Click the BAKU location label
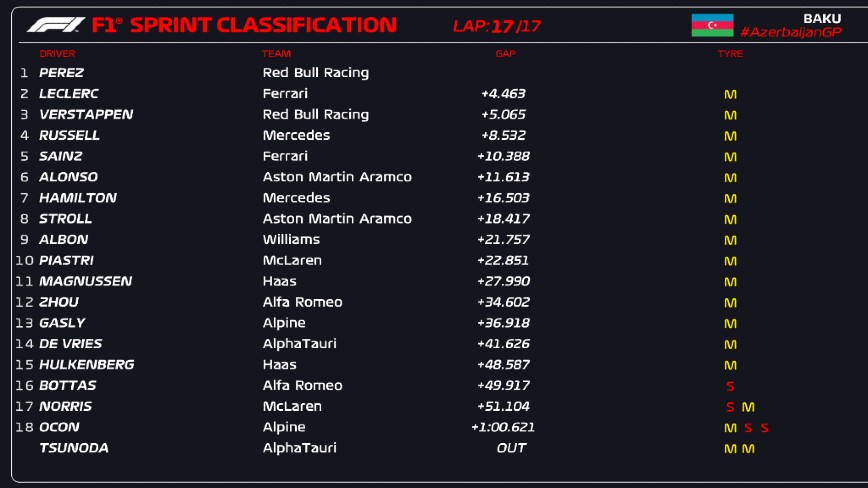The height and width of the screenshot is (488, 868). click(x=821, y=18)
